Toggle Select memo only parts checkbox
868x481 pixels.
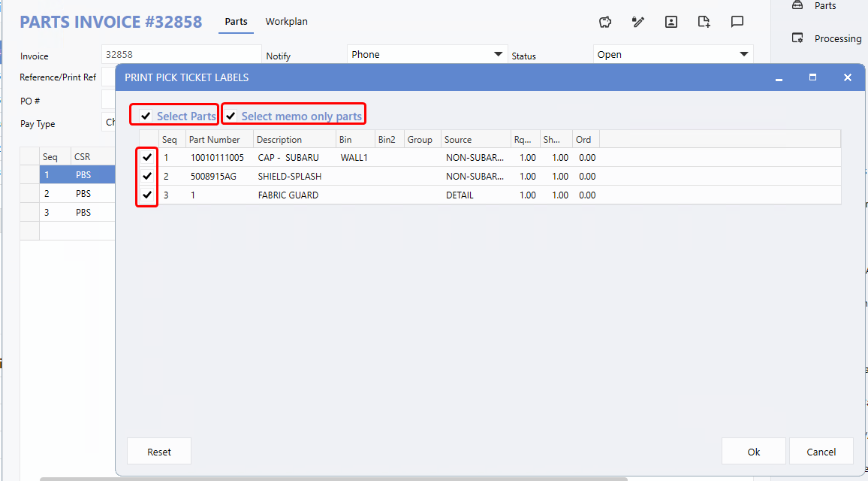pyautogui.click(x=231, y=116)
